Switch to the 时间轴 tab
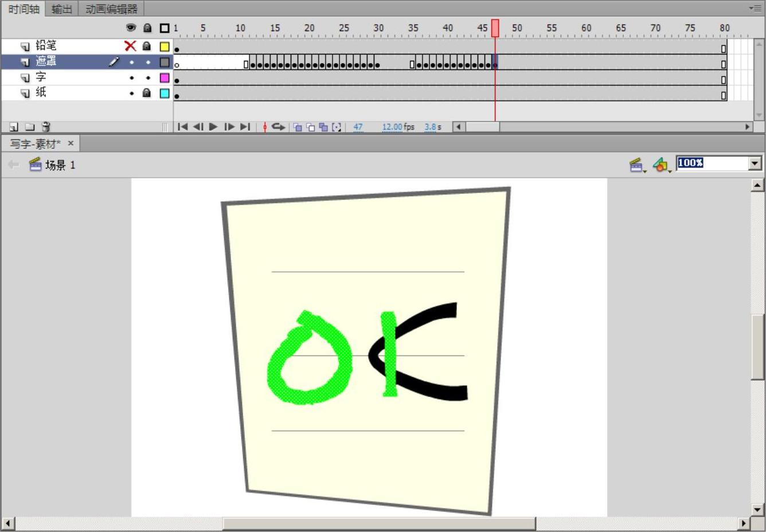 coord(24,9)
